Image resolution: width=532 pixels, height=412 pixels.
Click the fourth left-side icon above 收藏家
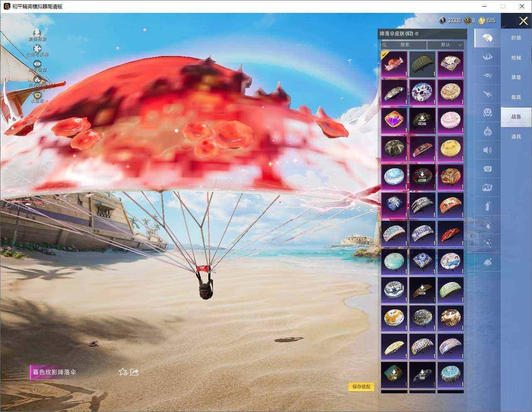click(x=37, y=79)
